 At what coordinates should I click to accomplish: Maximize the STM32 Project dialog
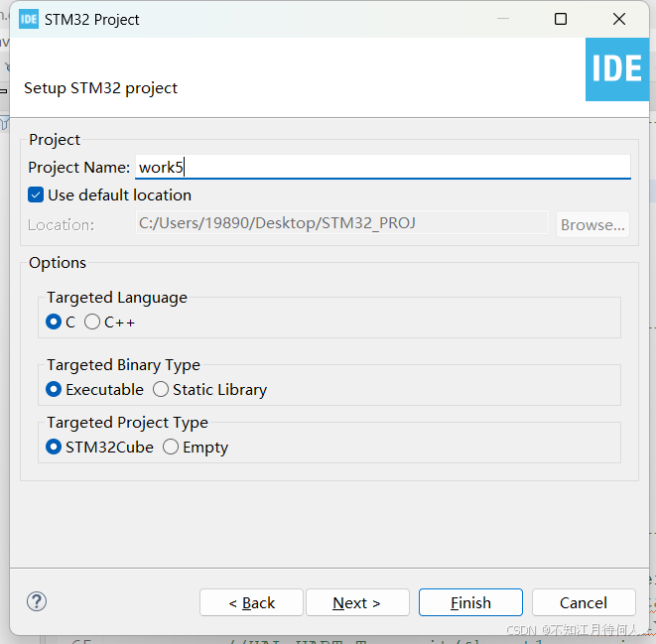point(561,19)
